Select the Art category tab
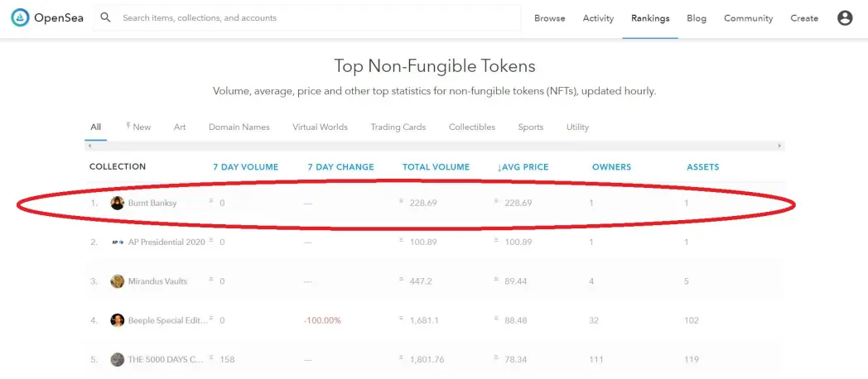 click(180, 127)
